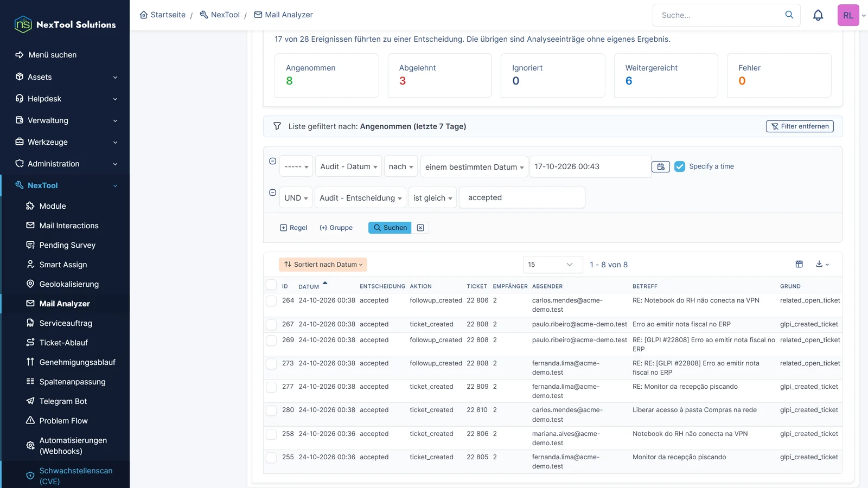Viewport: 868px width, 488px height.
Task: Remove the Audit - Datum criterion
Action: point(273,161)
